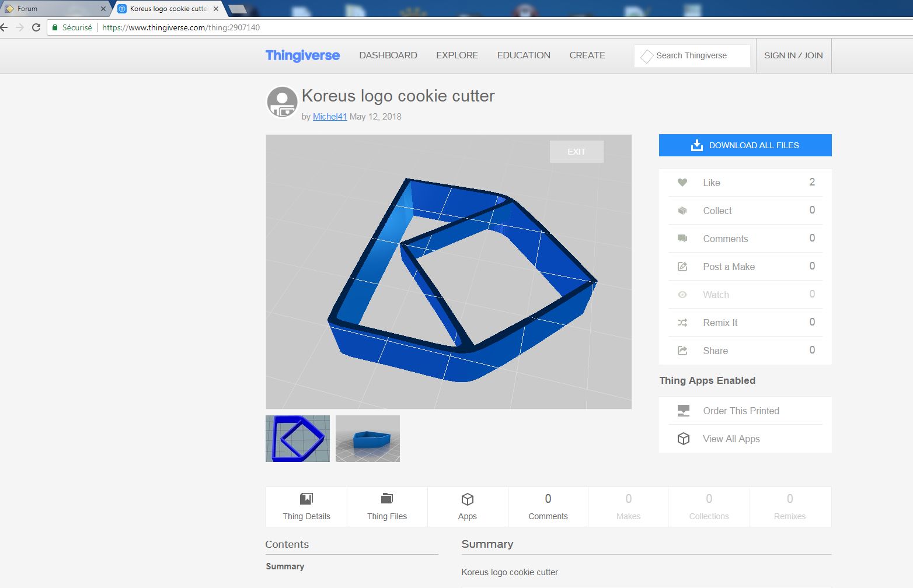The image size is (913, 588).
Task: Click the Michel41 user avatar icon
Action: tap(282, 102)
